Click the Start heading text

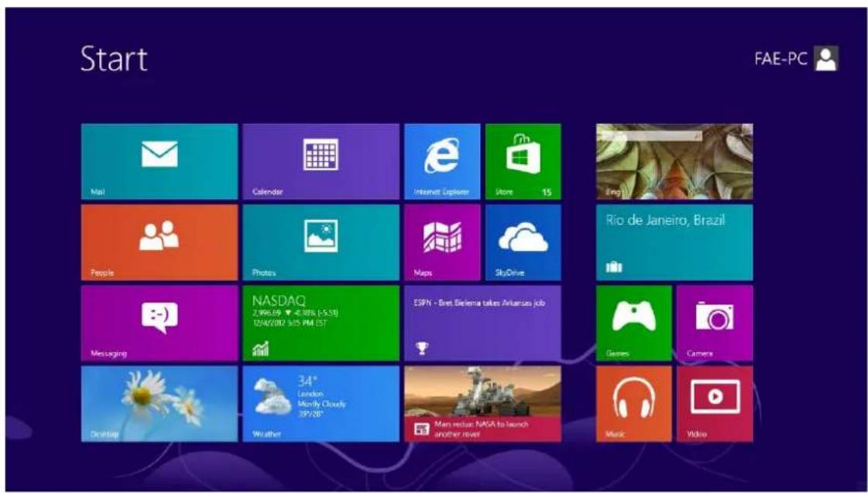114,59
